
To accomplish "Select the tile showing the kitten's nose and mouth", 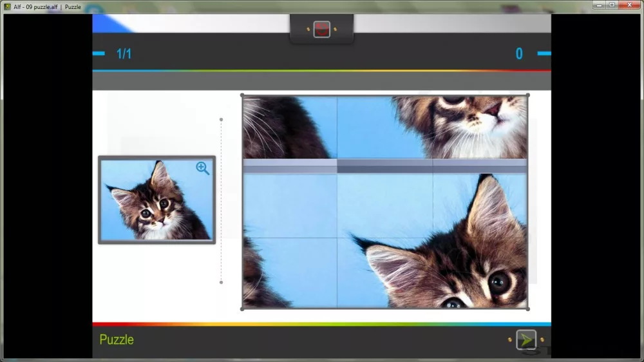I will coord(480,127).
